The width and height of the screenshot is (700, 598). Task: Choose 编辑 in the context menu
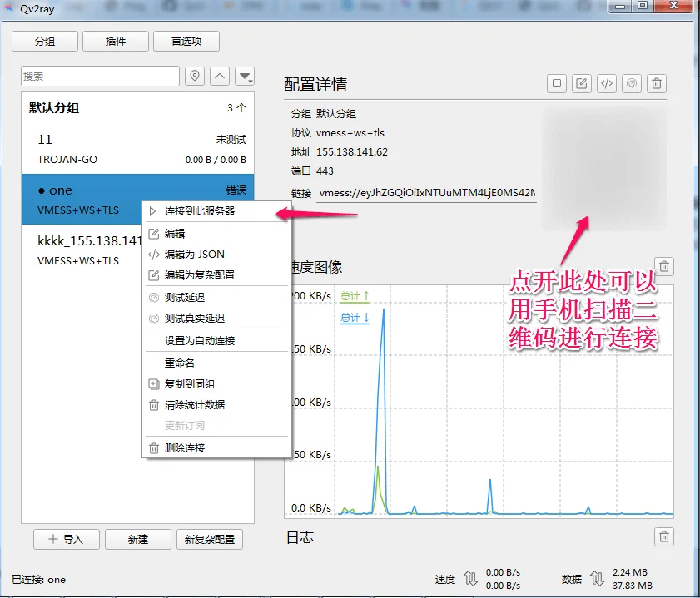[x=216, y=233]
